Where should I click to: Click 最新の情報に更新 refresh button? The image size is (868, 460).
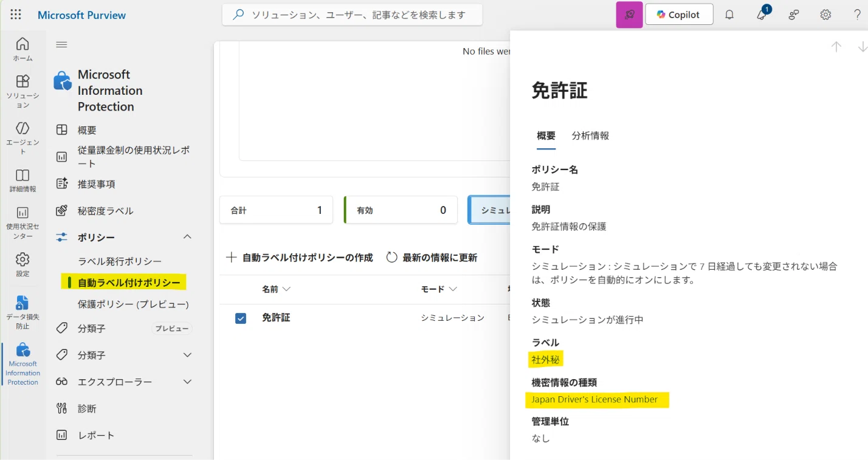[x=432, y=258]
